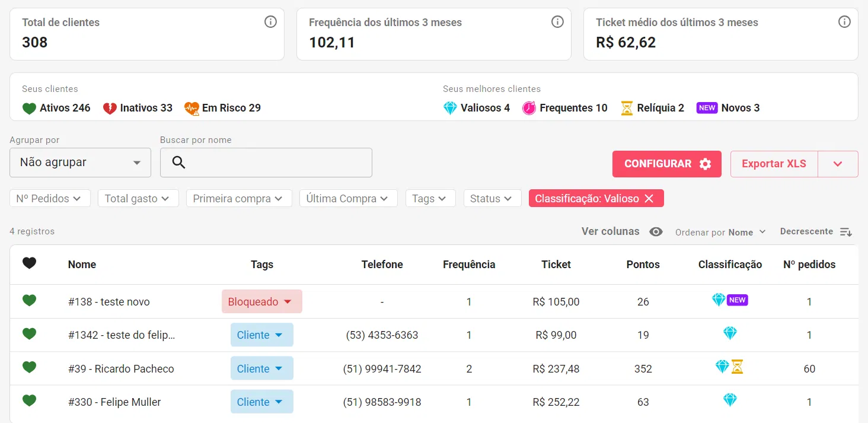868x423 pixels.
Task: Click the Classificação column header
Action: pyautogui.click(x=730, y=265)
